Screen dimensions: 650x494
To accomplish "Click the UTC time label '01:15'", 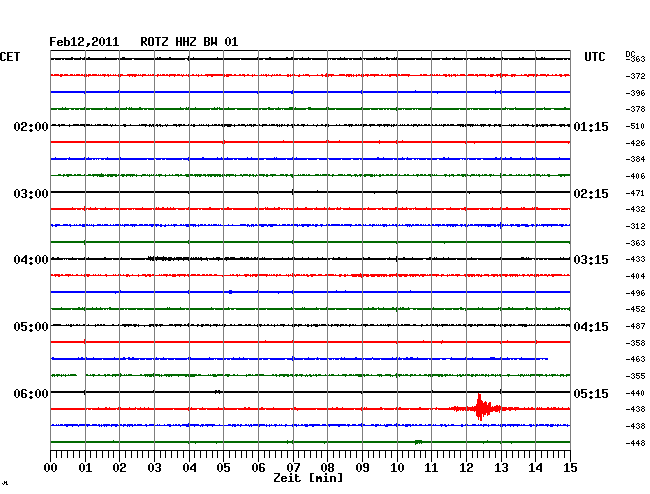I will [591, 126].
